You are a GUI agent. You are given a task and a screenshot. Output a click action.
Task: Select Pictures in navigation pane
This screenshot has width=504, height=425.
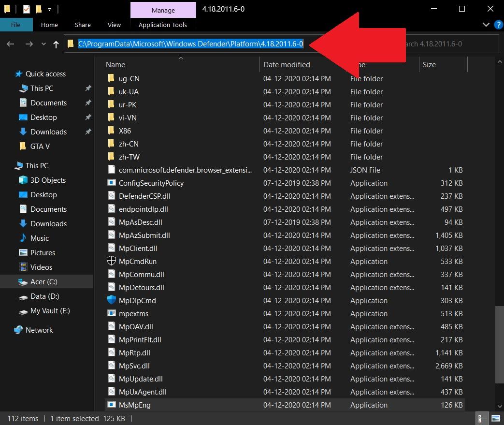pos(43,252)
